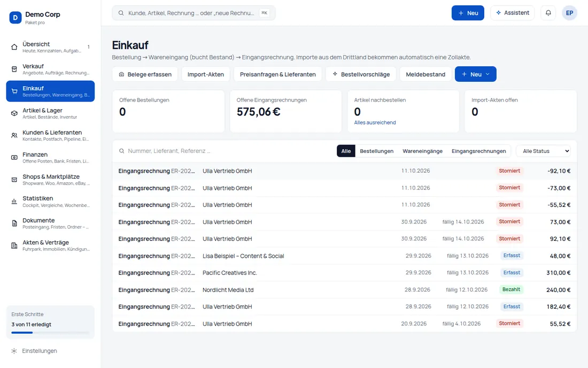Screen dimensions: 588x368
Task: Click the fällig 4.10.2026 due date
Action: point(461,324)
